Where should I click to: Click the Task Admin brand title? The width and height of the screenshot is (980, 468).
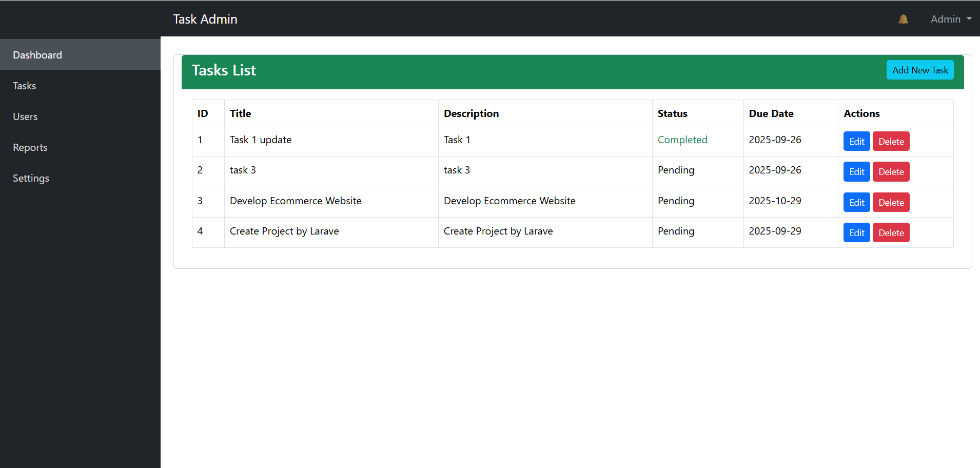click(205, 19)
